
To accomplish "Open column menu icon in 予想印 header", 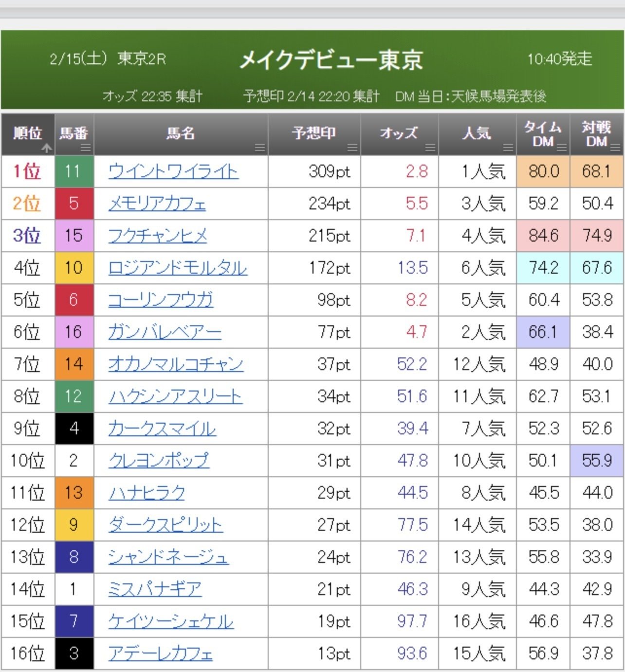I will (352, 148).
